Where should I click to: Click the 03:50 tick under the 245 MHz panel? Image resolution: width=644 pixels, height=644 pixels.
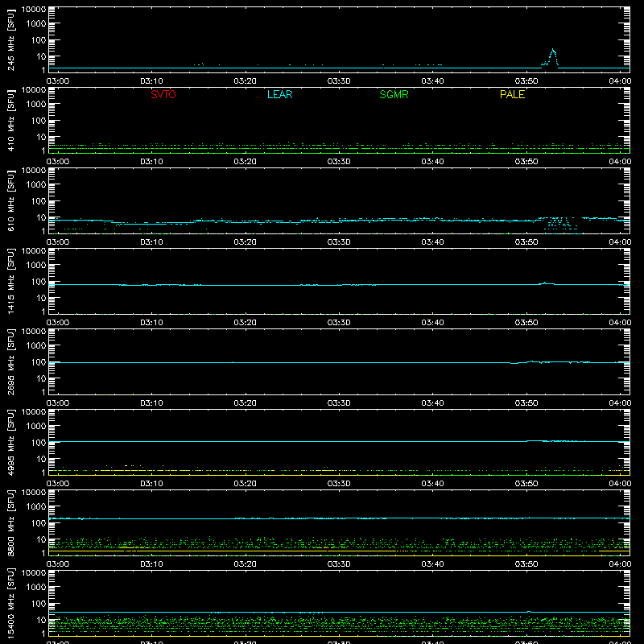click(526, 81)
